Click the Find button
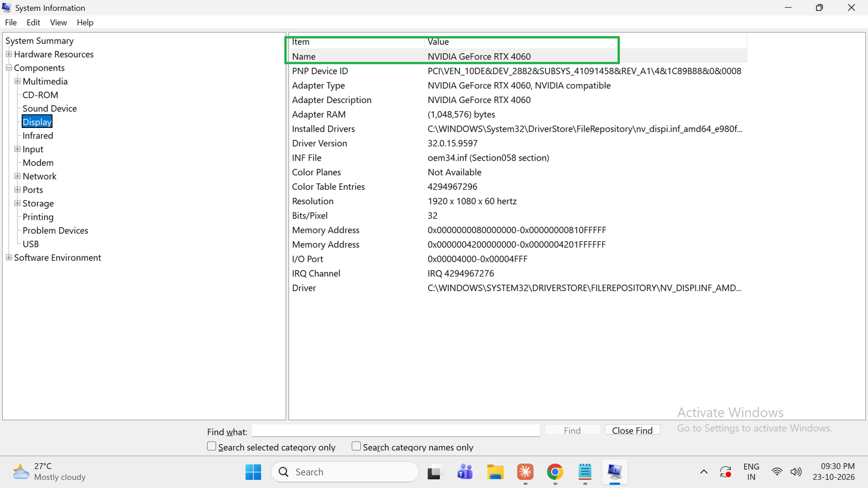 572,430
